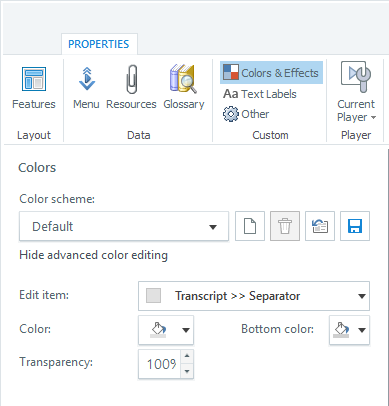Click the Custom group label

270,135
